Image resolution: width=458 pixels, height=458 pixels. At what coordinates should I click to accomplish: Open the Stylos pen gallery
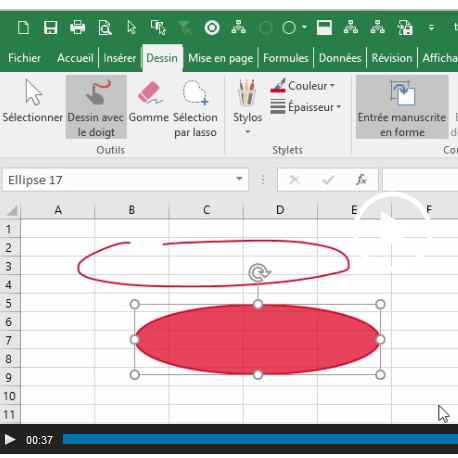[x=247, y=107]
